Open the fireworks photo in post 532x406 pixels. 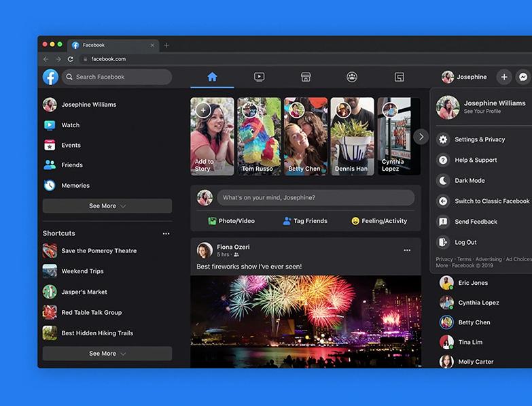pyautogui.click(x=306, y=322)
